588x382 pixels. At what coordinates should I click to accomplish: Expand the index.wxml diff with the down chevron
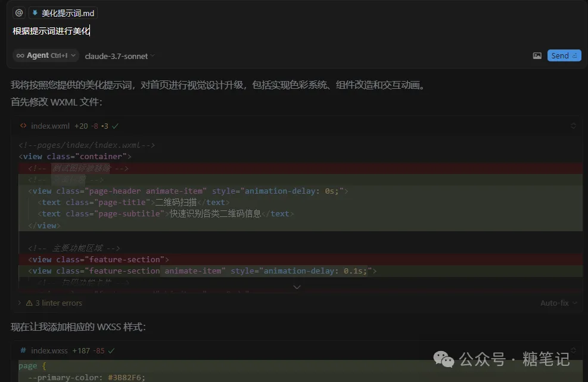(x=297, y=287)
